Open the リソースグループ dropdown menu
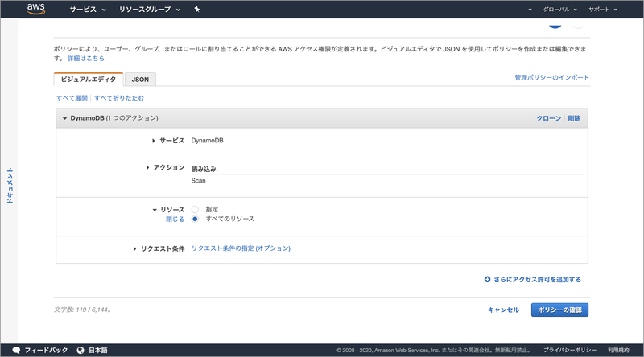The width and height of the screenshot is (644, 357). (150, 10)
